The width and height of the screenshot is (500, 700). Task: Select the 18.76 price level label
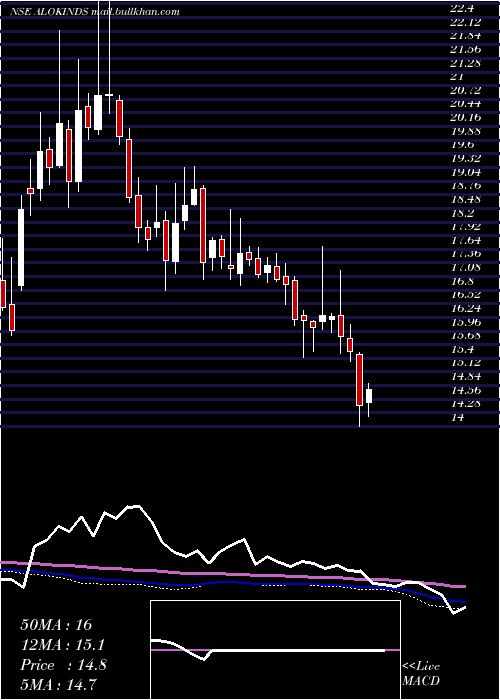coord(465,185)
